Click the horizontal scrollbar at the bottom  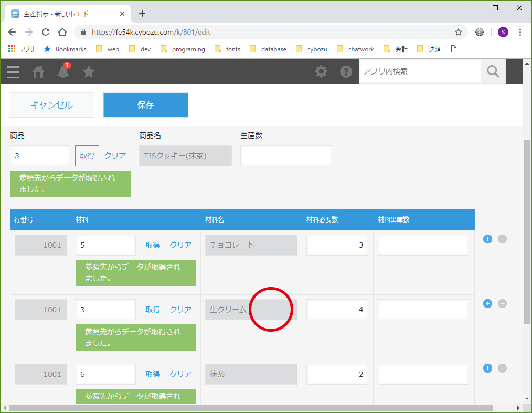tap(251, 408)
